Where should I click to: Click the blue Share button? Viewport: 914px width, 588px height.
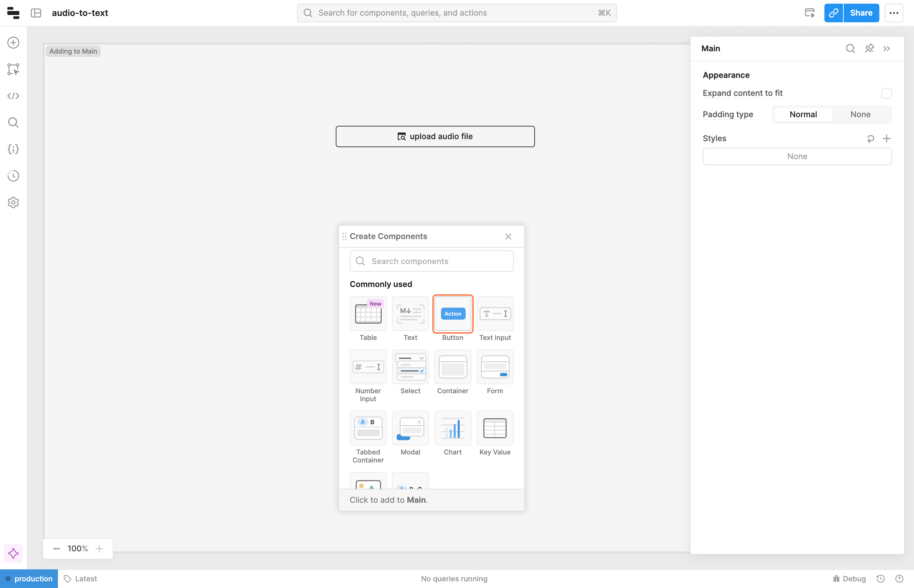861,13
